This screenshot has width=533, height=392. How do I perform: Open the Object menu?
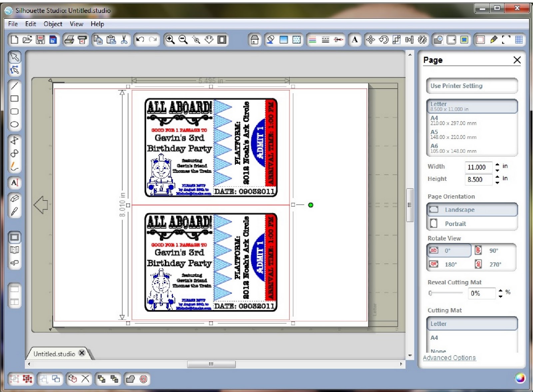pyautogui.click(x=53, y=24)
